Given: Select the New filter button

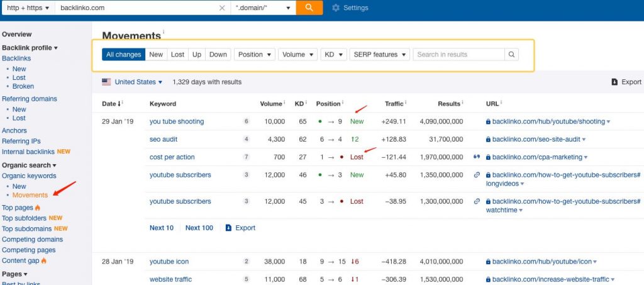Looking at the screenshot, I should click(x=156, y=55).
